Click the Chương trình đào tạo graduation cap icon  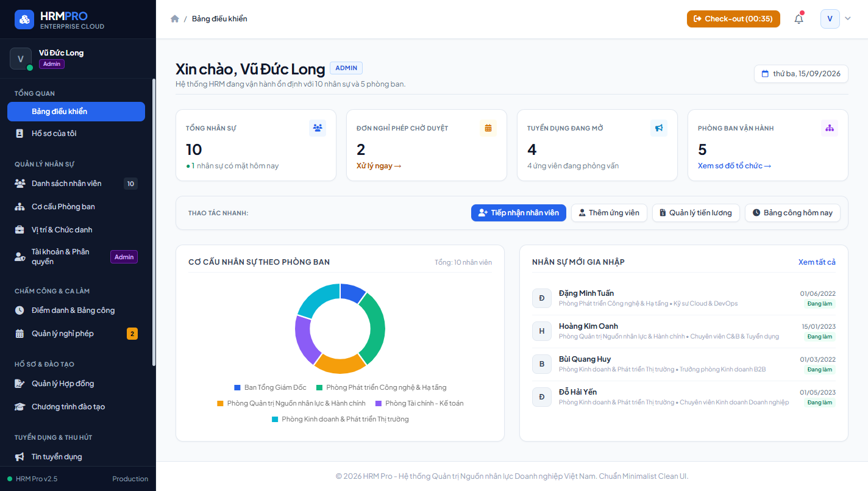(x=20, y=407)
